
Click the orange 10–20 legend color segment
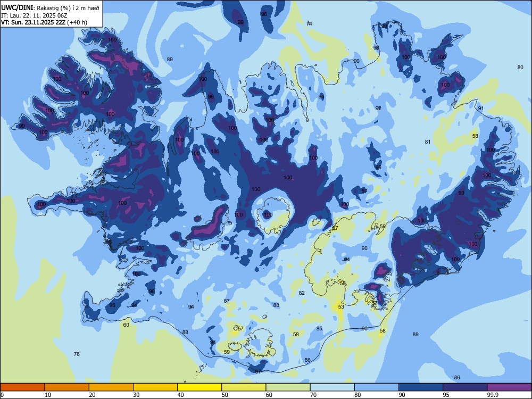67,387
